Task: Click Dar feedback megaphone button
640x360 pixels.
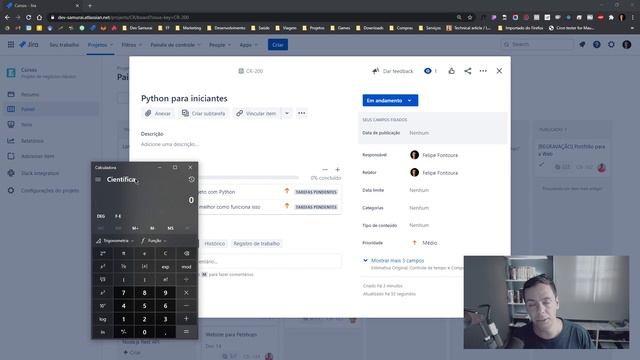Action: [393, 71]
